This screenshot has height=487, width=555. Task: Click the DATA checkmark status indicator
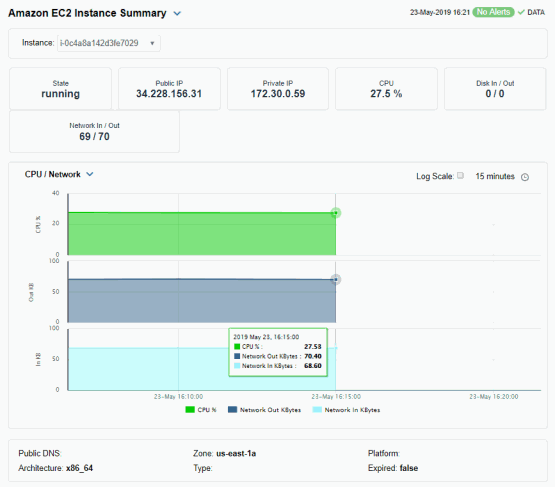click(x=531, y=12)
